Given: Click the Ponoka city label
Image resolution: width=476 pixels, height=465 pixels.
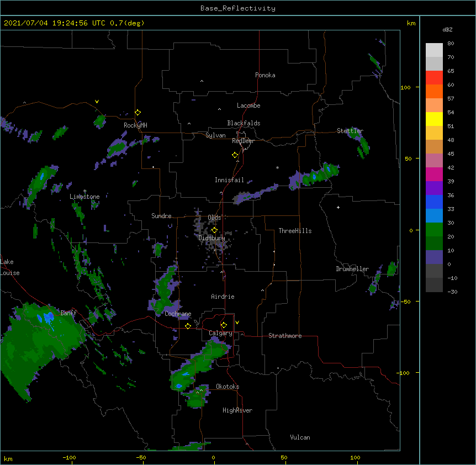Looking at the screenshot, I should [265, 75].
